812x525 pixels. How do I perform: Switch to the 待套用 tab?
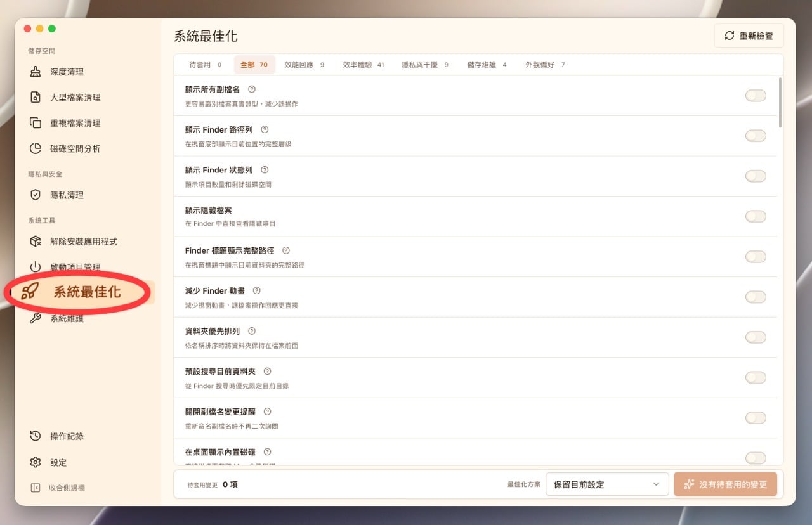click(205, 65)
